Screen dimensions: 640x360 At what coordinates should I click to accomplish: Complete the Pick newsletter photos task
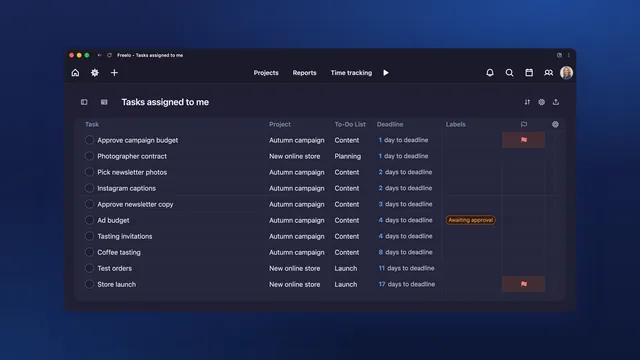89,172
